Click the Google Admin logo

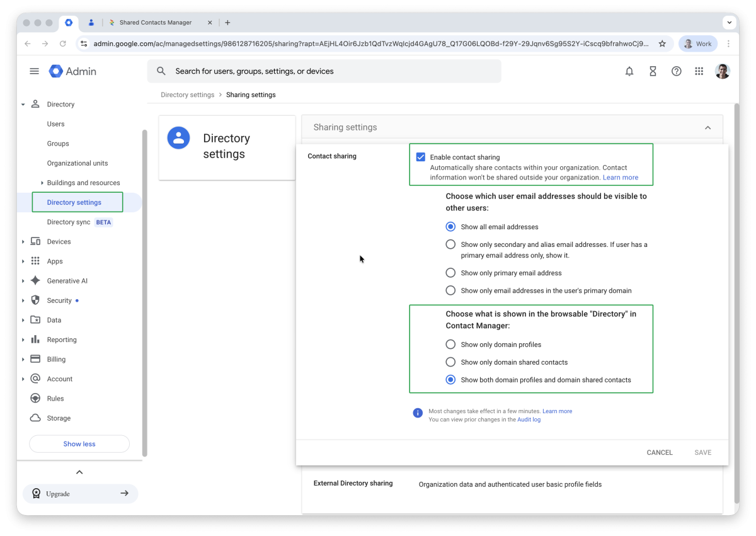click(73, 71)
